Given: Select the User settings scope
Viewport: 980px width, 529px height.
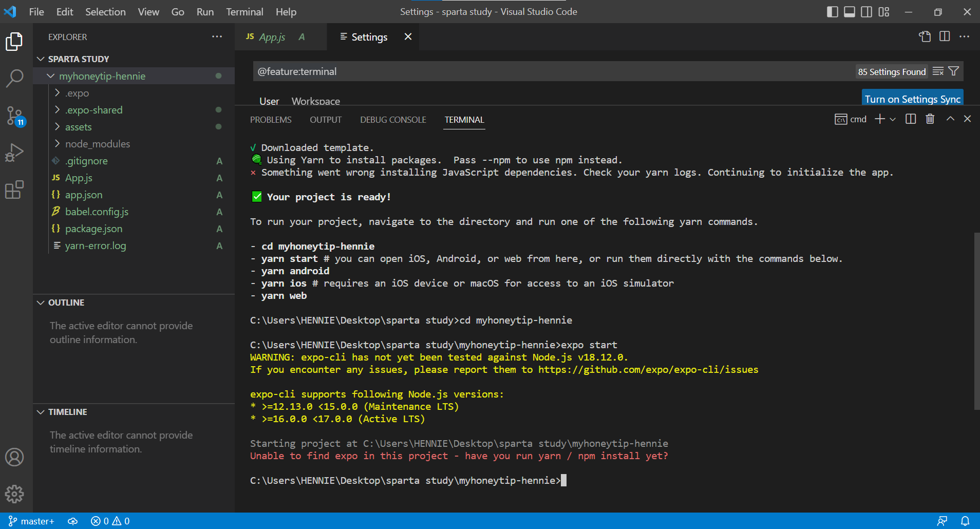Looking at the screenshot, I should coord(269,101).
